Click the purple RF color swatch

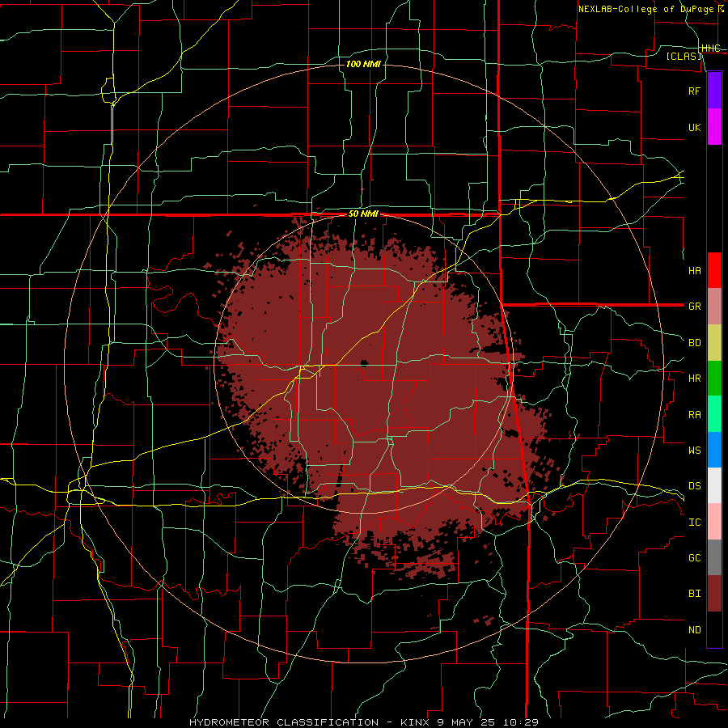714,91
